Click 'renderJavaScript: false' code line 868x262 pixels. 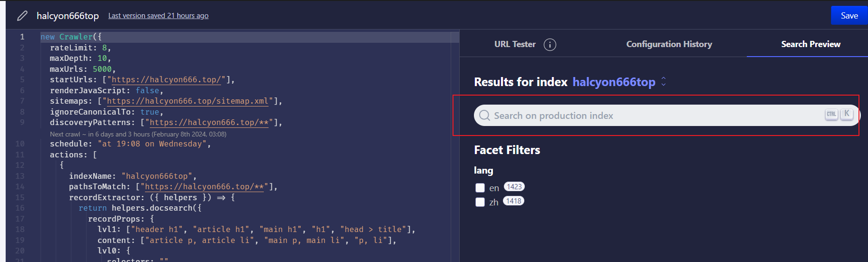(x=106, y=91)
